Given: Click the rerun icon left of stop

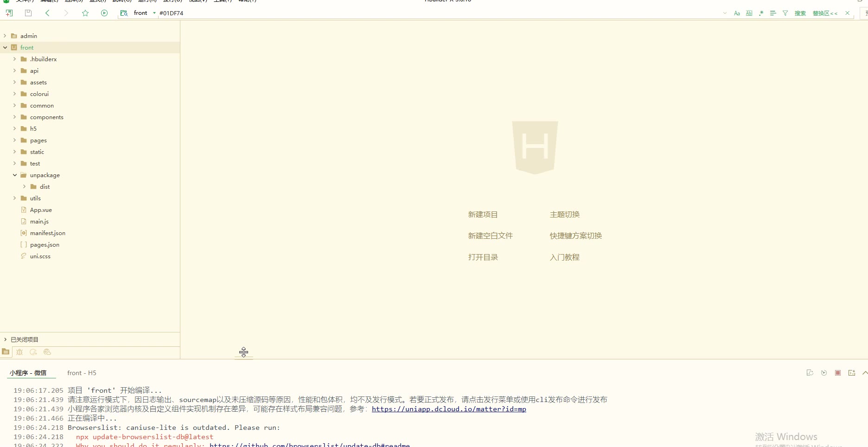Looking at the screenshot, I should click(x=824, y=373).
